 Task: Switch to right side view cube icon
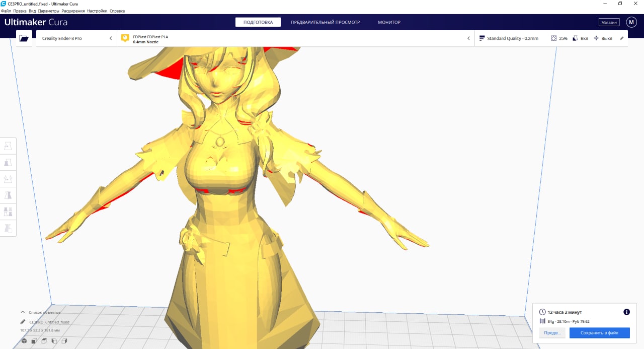click(x=64, y=341)
